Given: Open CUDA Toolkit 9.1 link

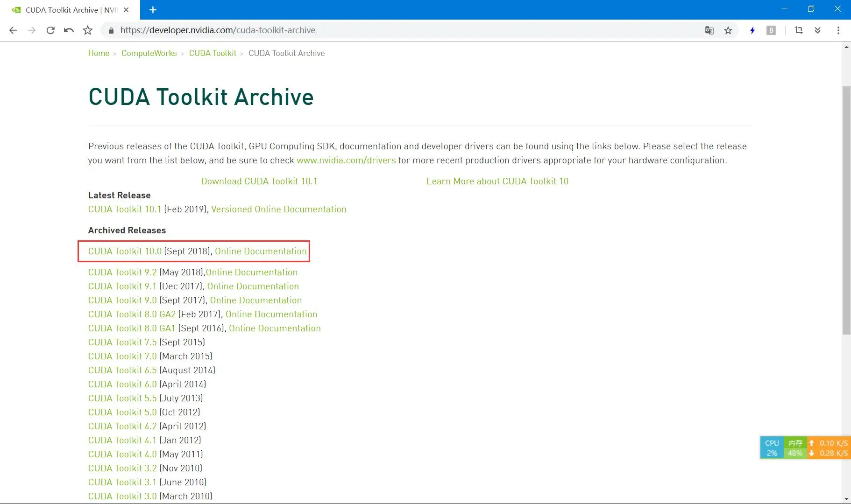Looking at the screenshot, I should coord(122,286).
